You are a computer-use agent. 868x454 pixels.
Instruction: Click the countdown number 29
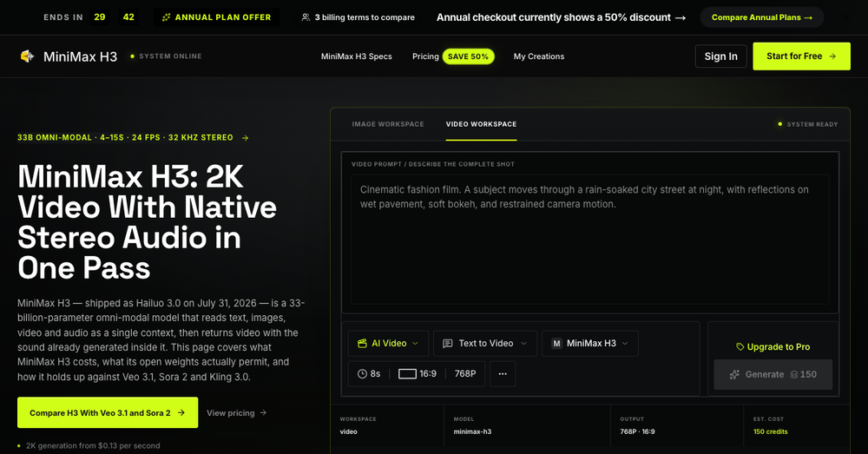point(100,17)
